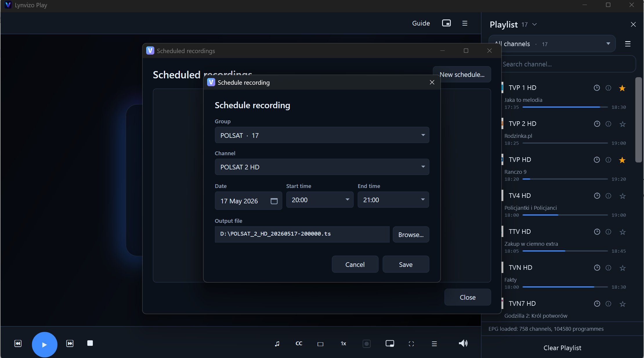
Task: Focus the Search channel field
Action: [568, 64]
